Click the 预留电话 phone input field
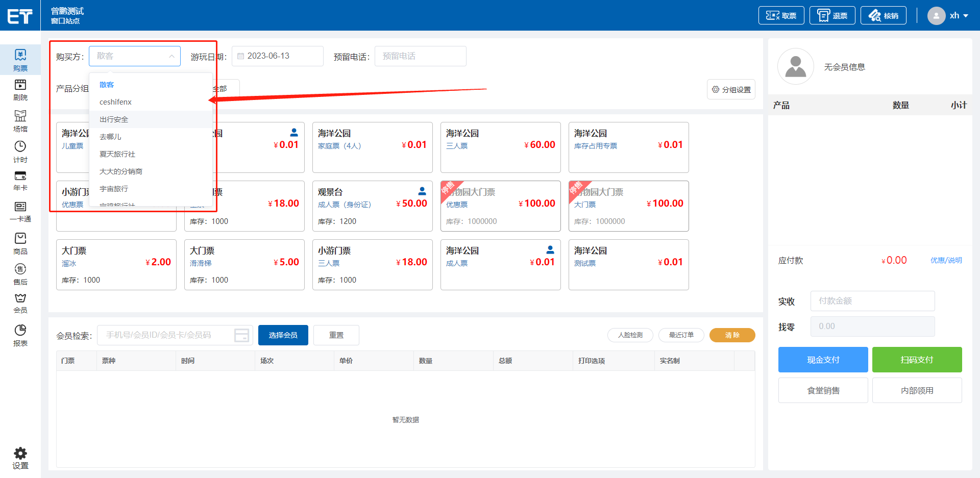The image size is (980, 478). 420,56
